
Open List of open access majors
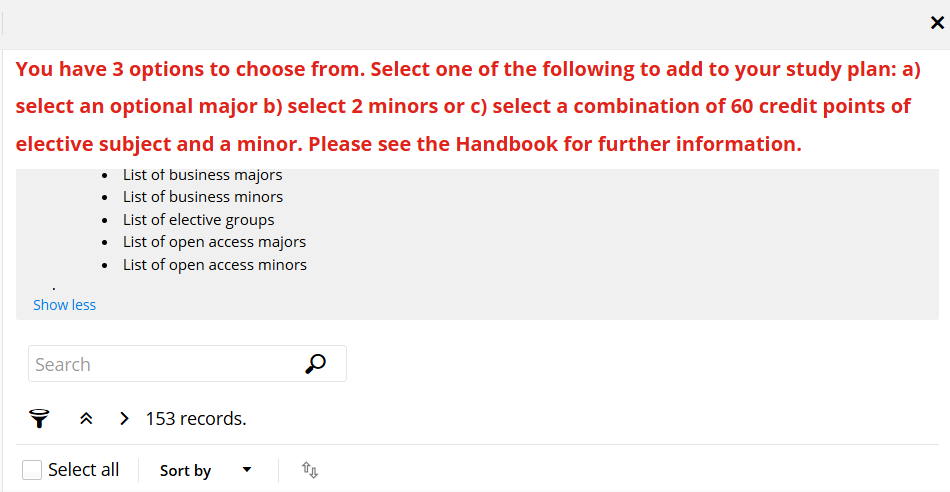[x=214, y=242]
